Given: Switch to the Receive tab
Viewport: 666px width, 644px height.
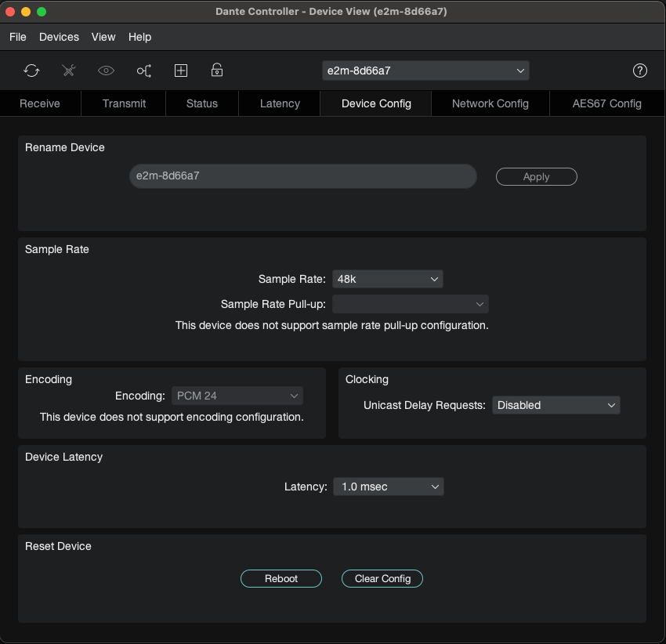Looking at the screenshot, I should [40, 103].
